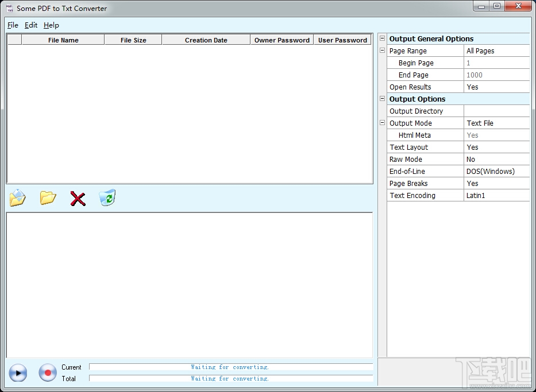The height and width of the screenshot is (392, 536).
Task: Collapse the Output Mode group
Action: click(x=383, y=123)
